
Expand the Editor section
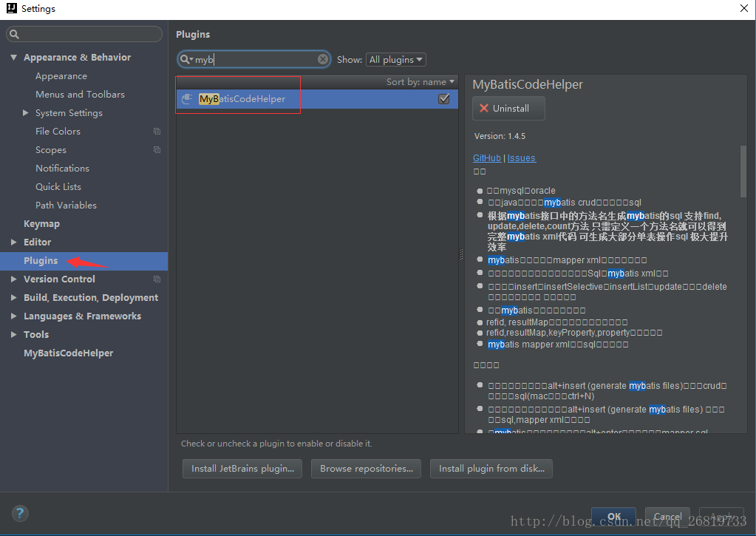tap(13, 242)
